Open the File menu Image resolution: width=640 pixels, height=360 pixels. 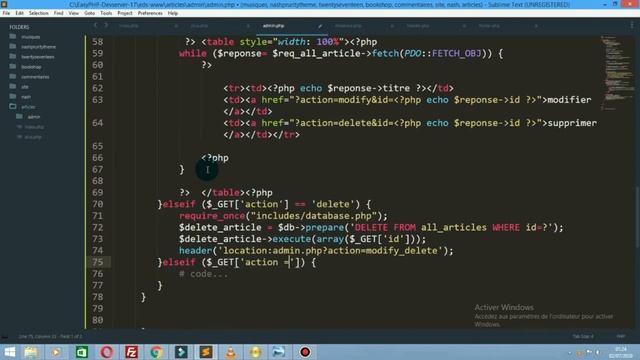point(6,13)
